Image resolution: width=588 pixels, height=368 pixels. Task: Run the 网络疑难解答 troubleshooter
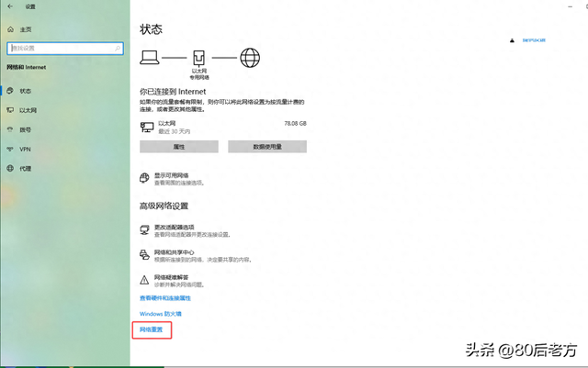172,277
